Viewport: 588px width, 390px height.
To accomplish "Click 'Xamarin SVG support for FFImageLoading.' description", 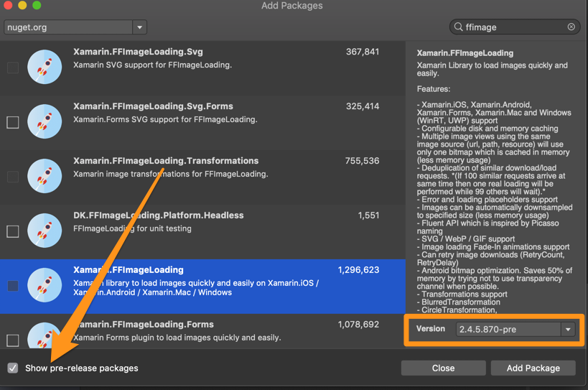I will (152, 65).
